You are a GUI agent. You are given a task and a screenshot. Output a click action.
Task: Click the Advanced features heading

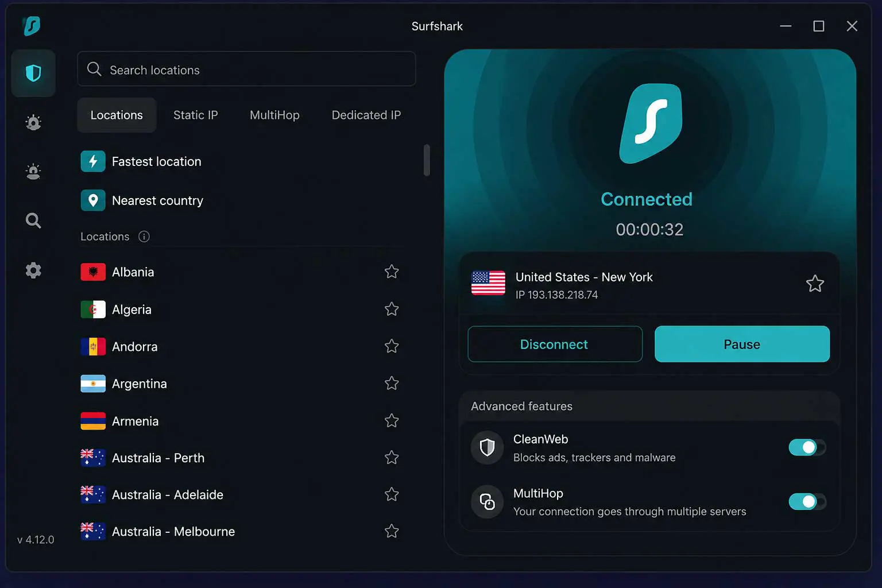521,406
